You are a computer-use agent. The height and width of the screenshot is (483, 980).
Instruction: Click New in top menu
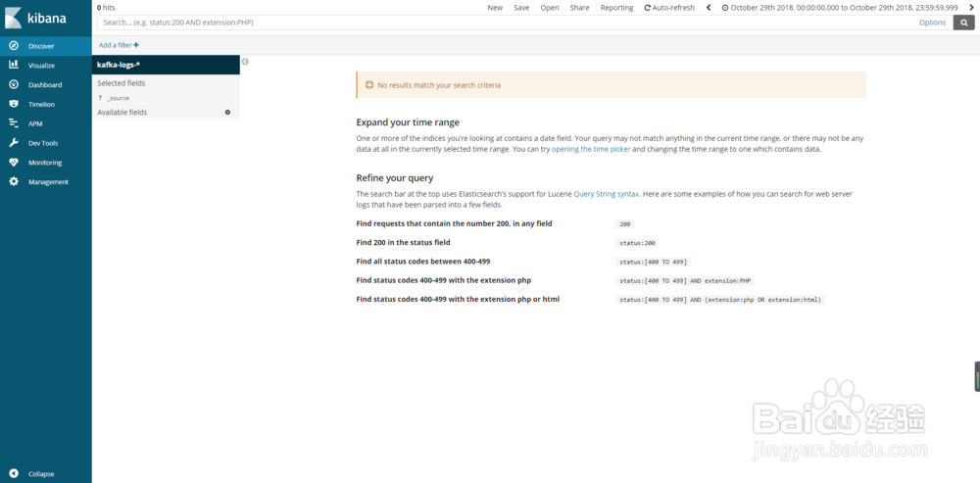point(495,8)
